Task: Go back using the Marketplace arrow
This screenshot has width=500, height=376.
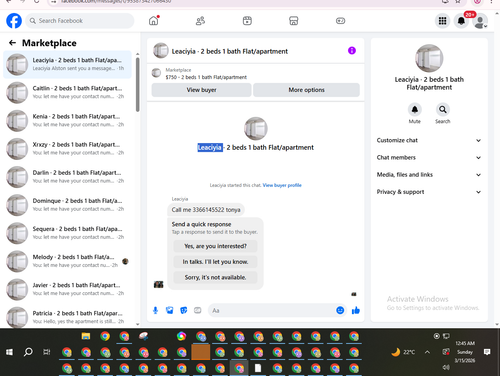Action: coord(12,43)
